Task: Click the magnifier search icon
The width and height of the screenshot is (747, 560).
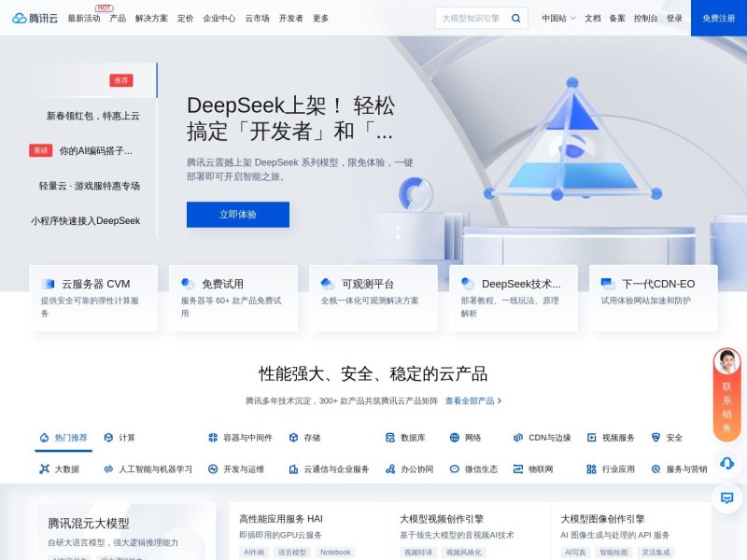Action: (x=515, y=18)
